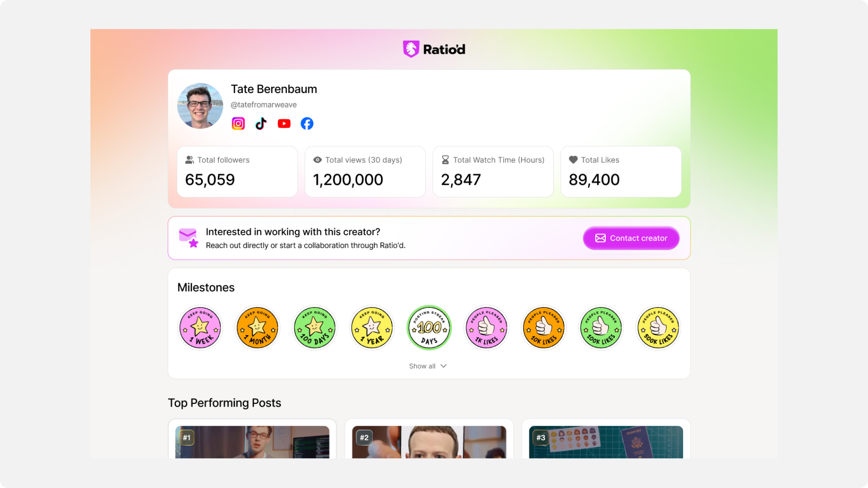This screenshot has height=488, width=868.
Task: Expand milestones with Show all
Action: (x=428, y=366)
